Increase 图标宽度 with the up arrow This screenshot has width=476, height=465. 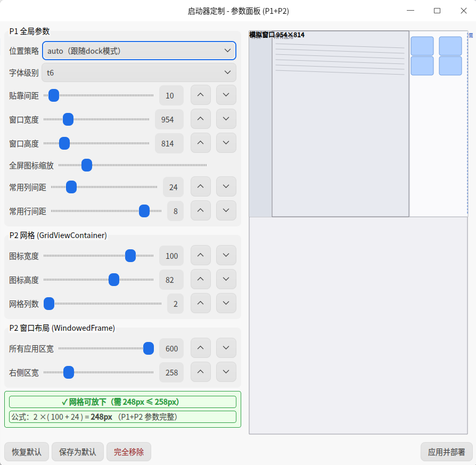[x=201, y=256]
